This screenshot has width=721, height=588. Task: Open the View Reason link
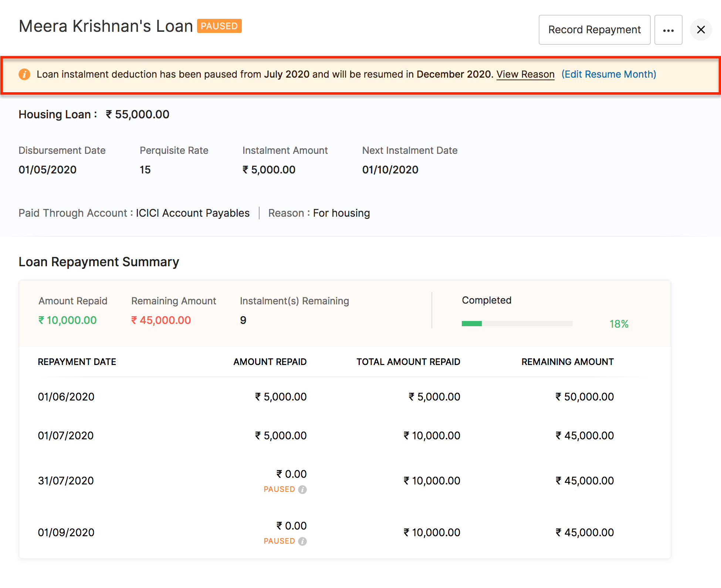coord(525,74)
